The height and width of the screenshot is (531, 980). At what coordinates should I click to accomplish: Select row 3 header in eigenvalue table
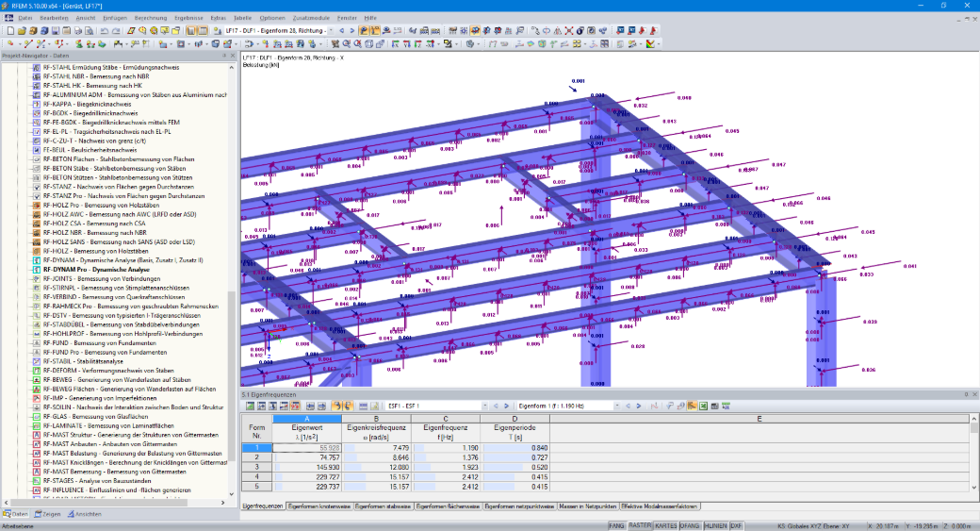point(256,467)
